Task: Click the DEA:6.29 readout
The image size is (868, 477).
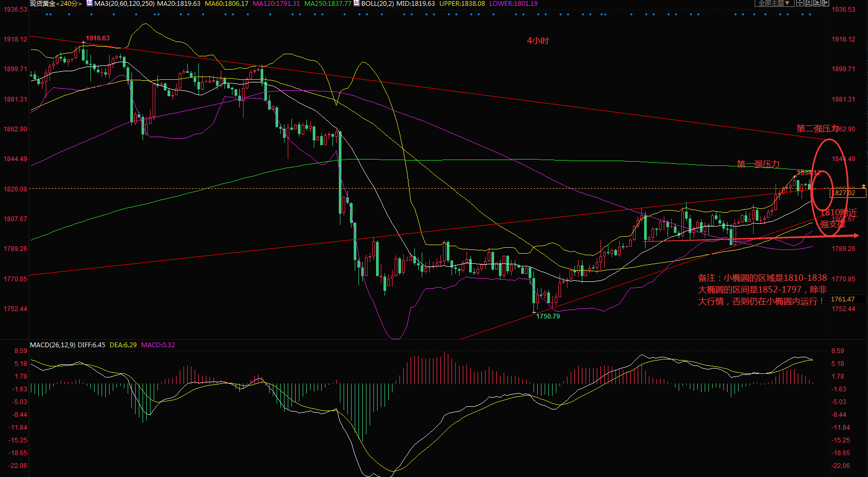Action: [x=123, y=345]
